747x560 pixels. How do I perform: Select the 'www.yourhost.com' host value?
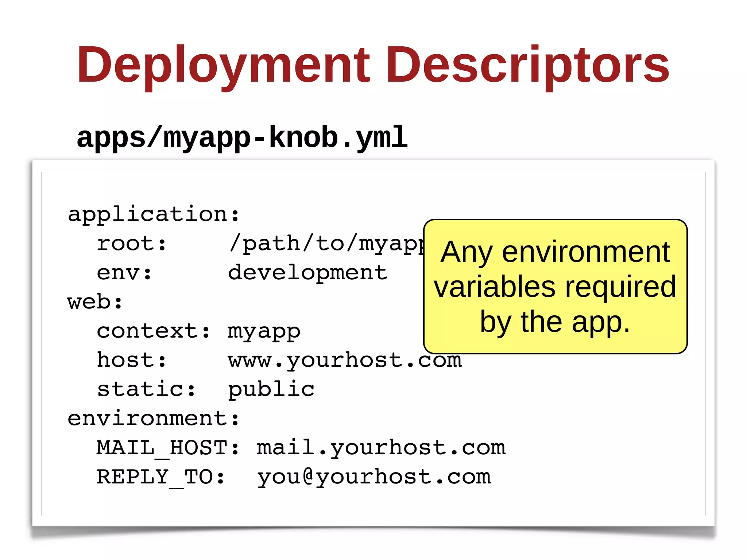(345, 361)
